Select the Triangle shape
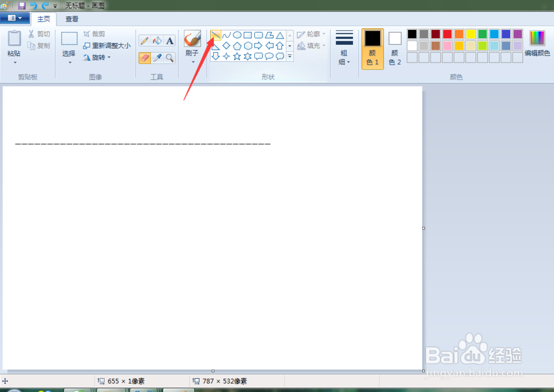 [280, 35]
